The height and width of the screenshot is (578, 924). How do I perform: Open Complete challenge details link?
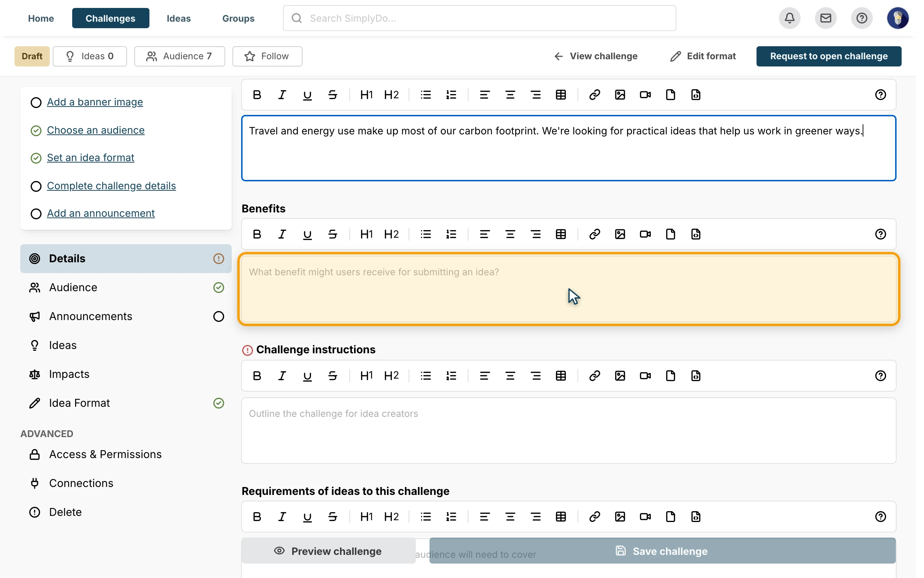[x=112, y=186]
